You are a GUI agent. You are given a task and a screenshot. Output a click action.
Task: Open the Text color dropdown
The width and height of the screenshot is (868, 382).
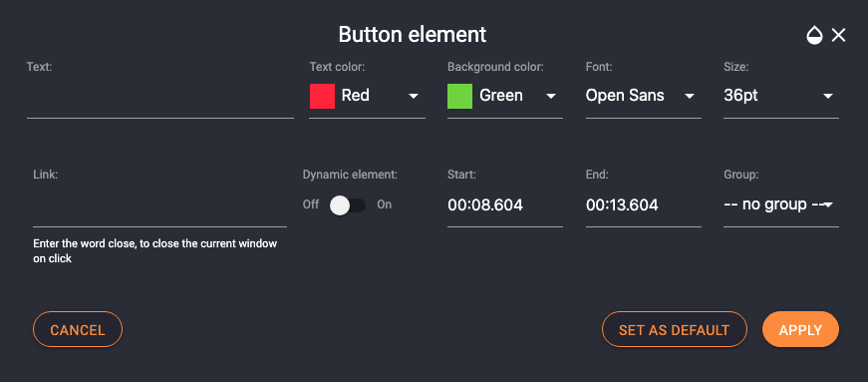367,96
